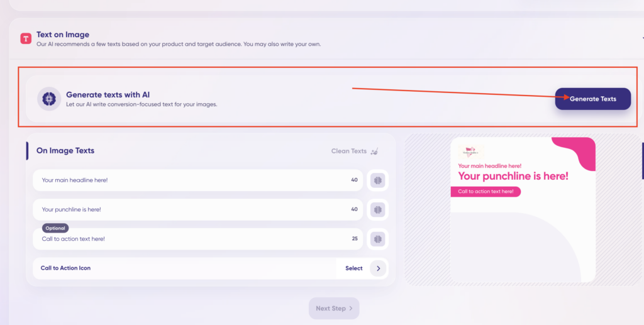This screenshot has height=325, width=644.
Task: Click the Clean Texts link
Action: point(348,151)
